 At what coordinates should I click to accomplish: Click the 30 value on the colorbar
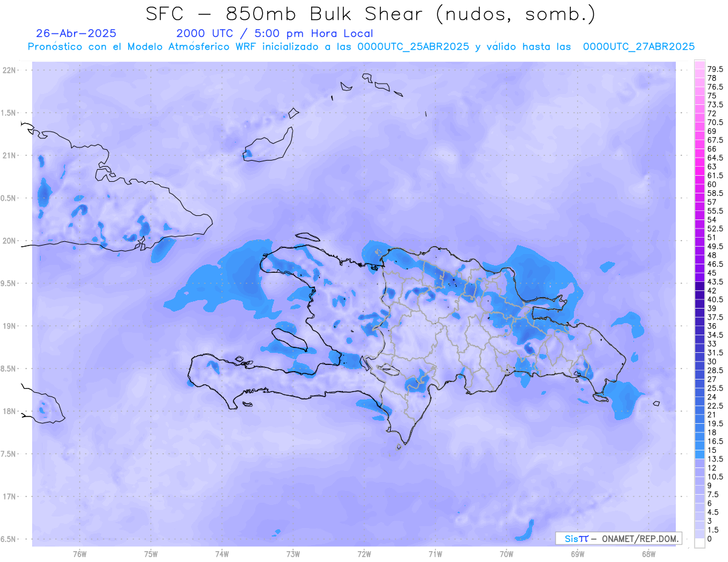pos(712,361)
